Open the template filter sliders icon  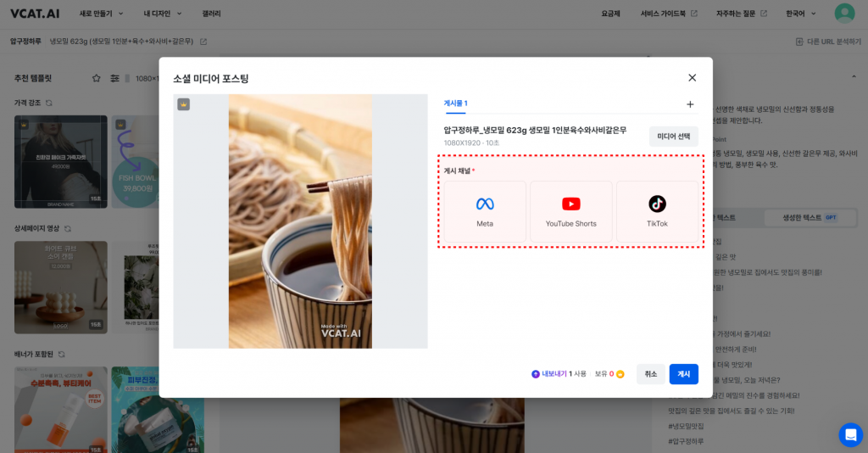(114, 78)
